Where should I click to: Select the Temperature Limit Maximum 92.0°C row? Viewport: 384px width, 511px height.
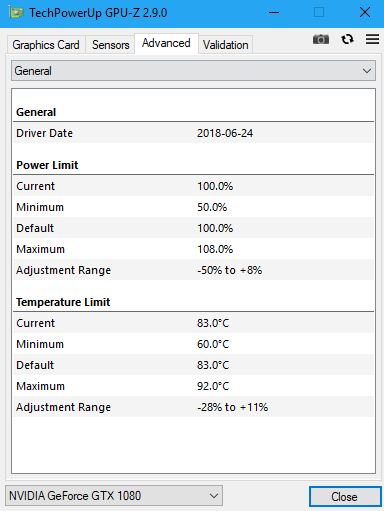click(193, 386)
